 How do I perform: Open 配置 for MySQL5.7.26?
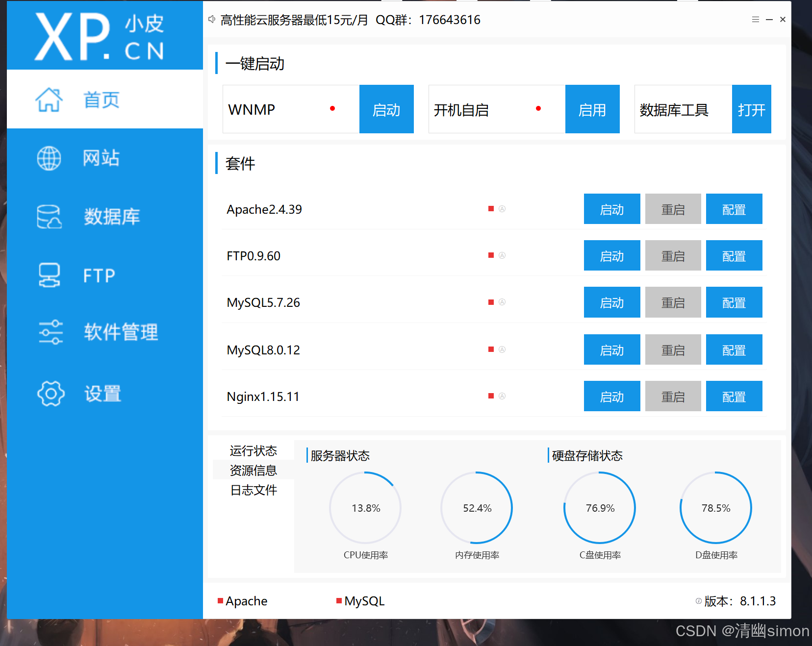coord(734,302)
